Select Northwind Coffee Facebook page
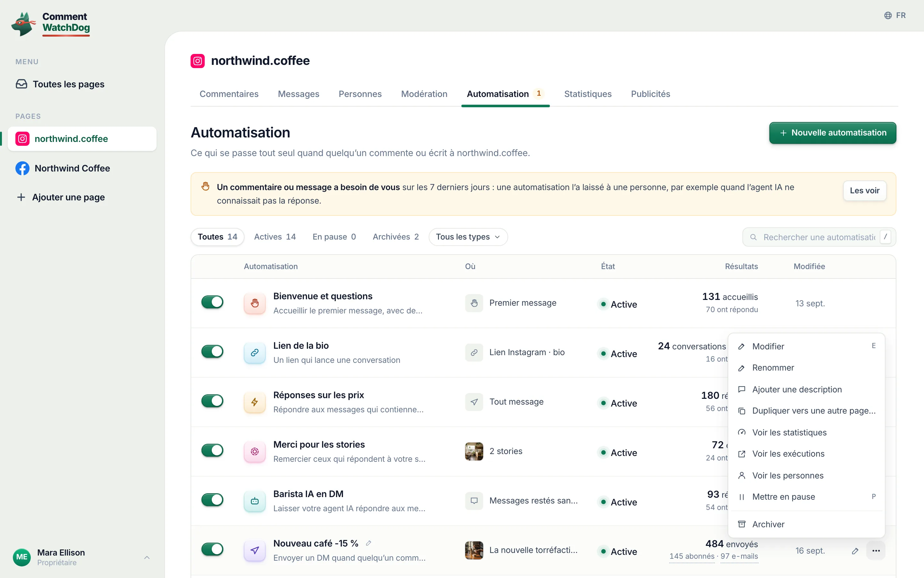The width and height of the screenshot is (924, 578). click(x=82, y=168)
